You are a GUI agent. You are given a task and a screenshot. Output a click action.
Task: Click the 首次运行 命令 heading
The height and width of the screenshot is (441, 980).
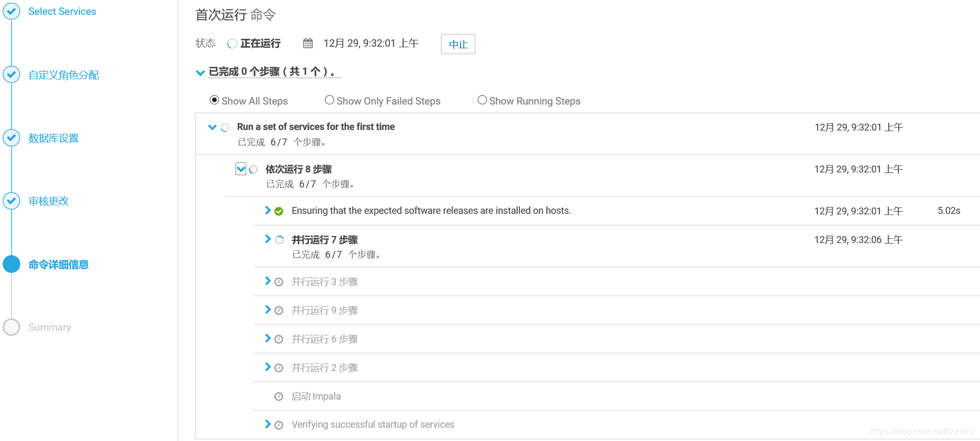pyautogui.click(x=236, y=15)
